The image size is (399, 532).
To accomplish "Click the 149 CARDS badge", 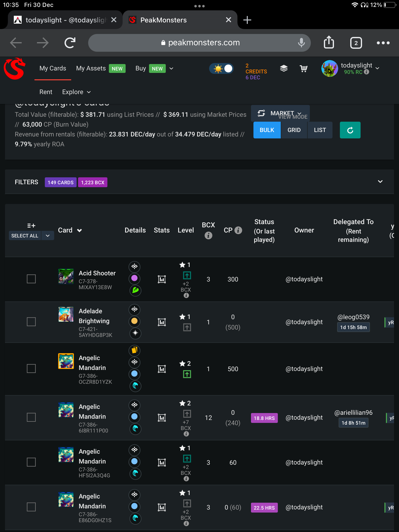I will pos(61,182).
